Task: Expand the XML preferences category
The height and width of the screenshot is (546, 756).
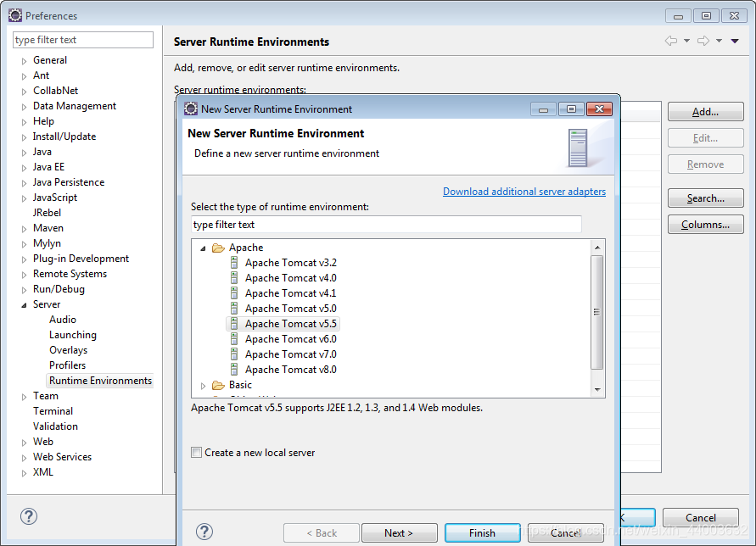Action: [24, 473]
